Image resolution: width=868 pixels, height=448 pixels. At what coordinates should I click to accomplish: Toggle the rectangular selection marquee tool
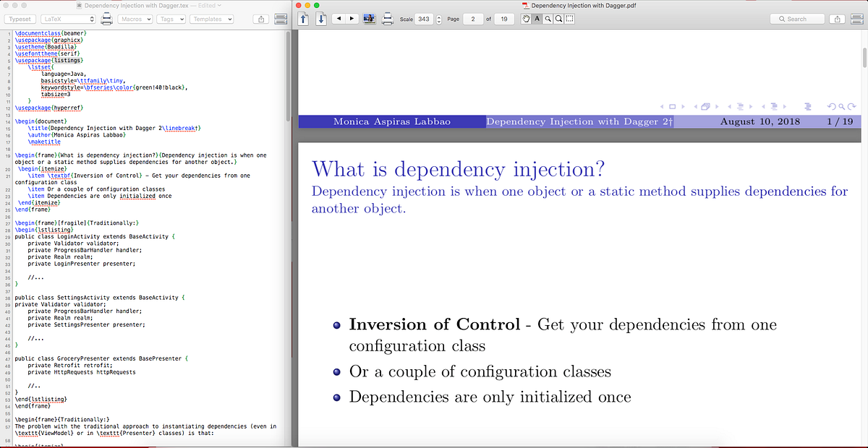[569, 19]
